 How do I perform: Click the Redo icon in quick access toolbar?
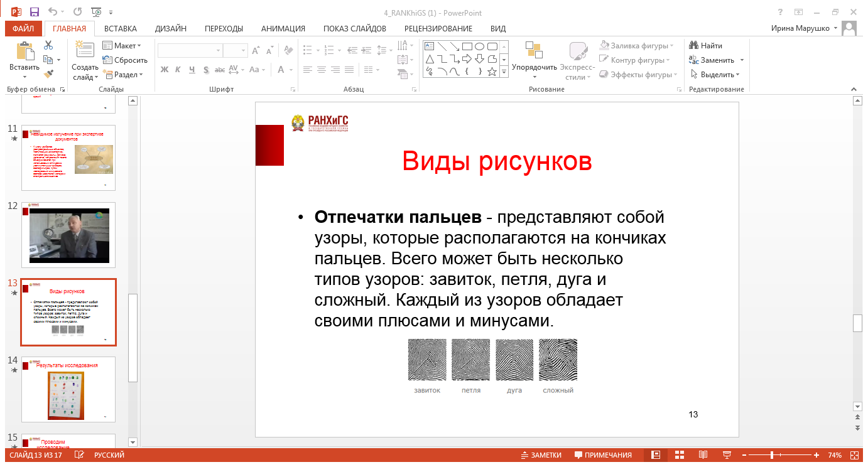pos(77,12)
